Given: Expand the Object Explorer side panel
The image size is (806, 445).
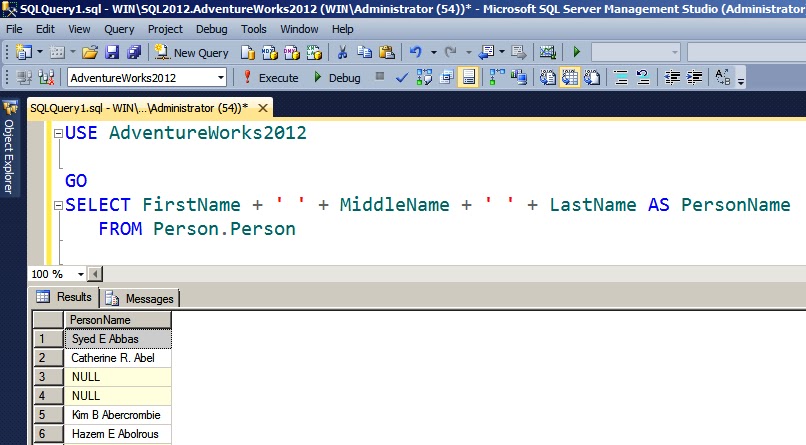Looking at the screenshot, I should pyautogui.click(x=9, y=147).
